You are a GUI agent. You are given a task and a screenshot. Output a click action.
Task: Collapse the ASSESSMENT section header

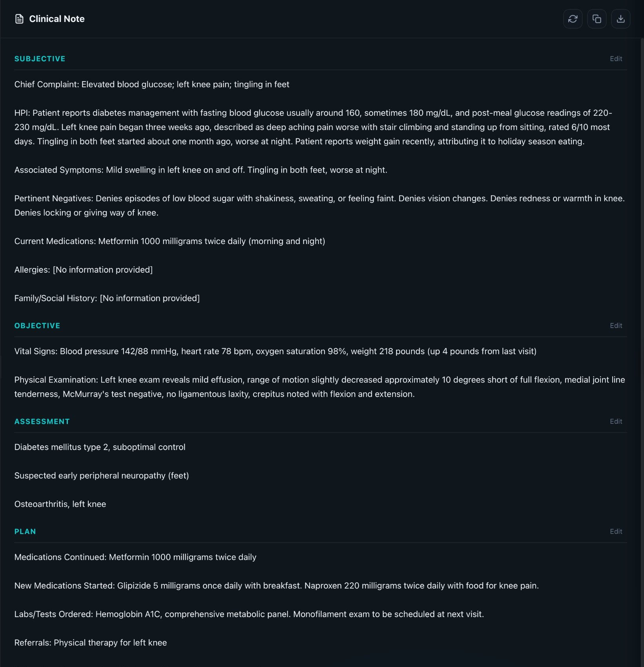click(x=42, y=421)
